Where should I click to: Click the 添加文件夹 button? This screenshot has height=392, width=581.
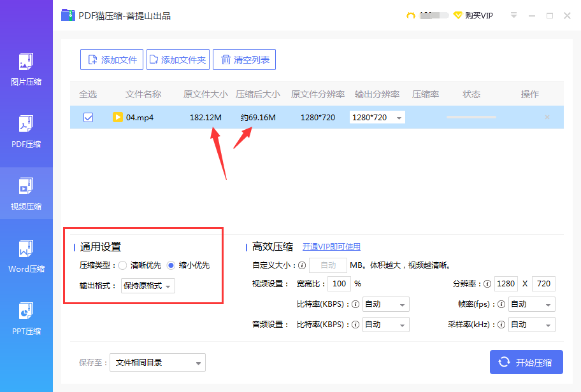coord(178,60)
